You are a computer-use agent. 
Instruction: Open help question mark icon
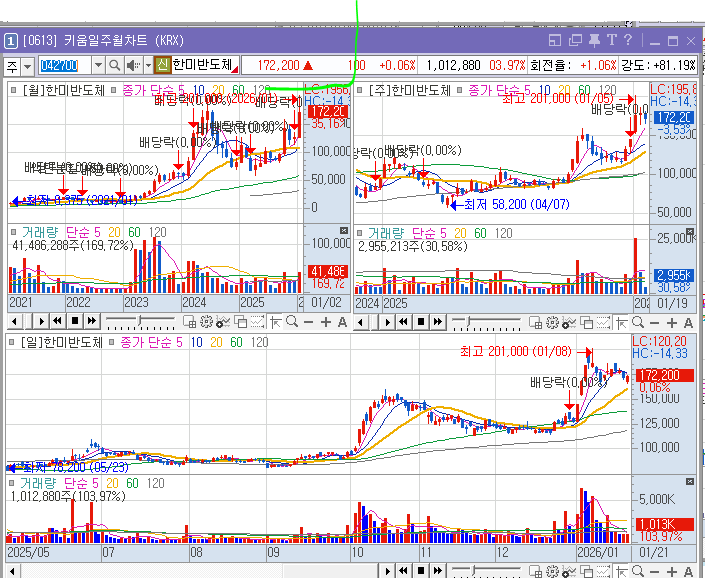click(x=628, y=40)
